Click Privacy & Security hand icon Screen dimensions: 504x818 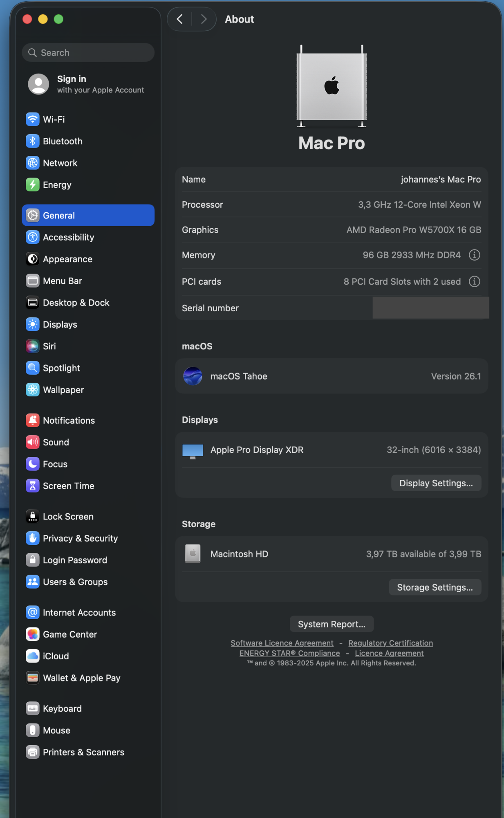[33, 538]
